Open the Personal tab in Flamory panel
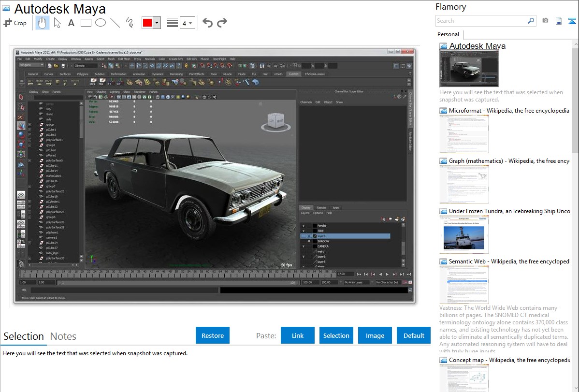 (x=448, y=34)
